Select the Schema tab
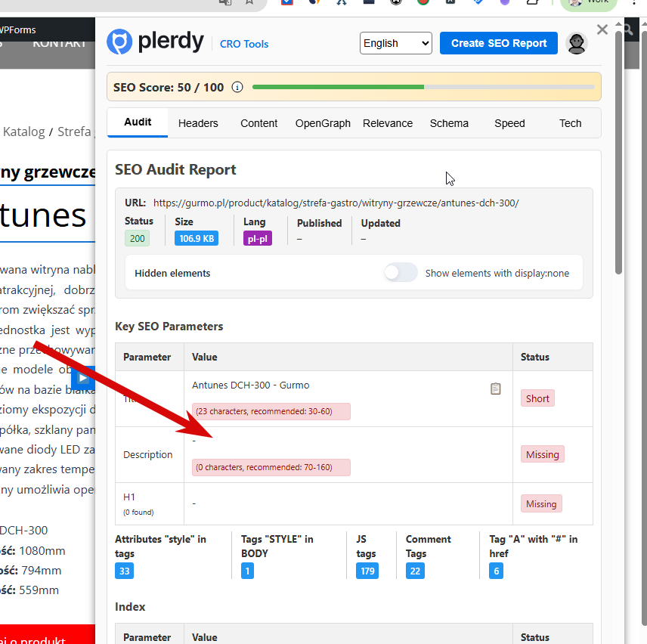The width and height of the screenshot is (647, 644). point(449,123)
